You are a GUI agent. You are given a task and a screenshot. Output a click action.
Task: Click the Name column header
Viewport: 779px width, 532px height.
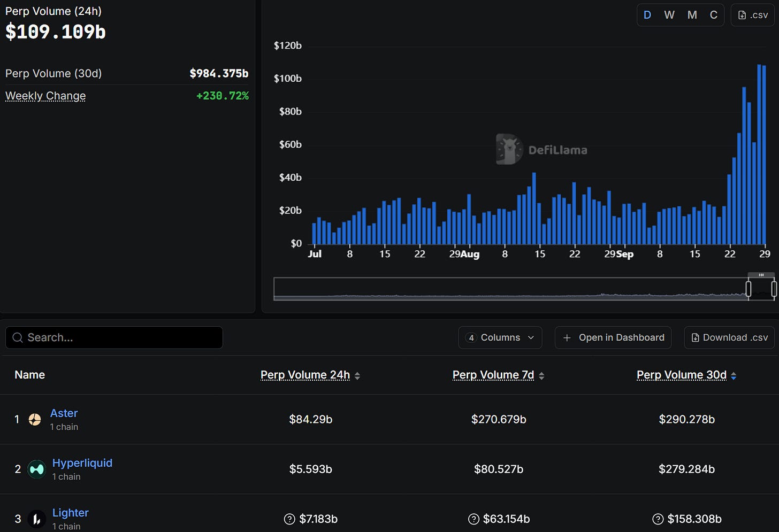[30, 375]
